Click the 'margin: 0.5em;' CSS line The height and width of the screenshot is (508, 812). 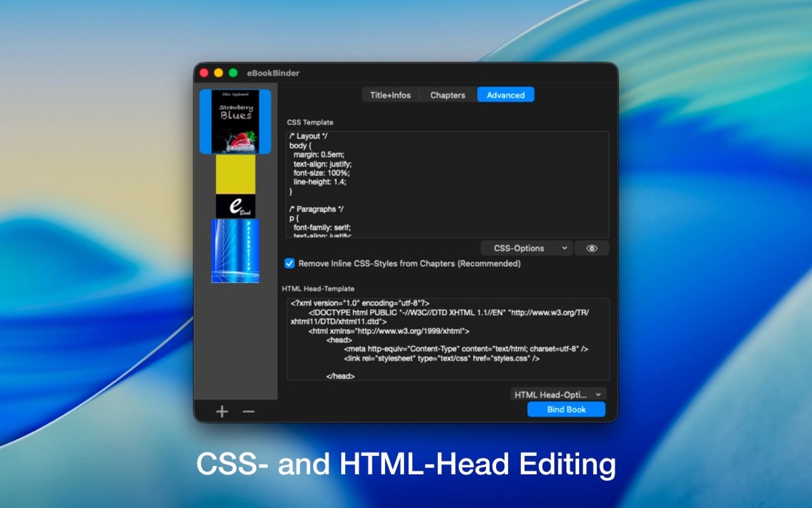[319, 154]
